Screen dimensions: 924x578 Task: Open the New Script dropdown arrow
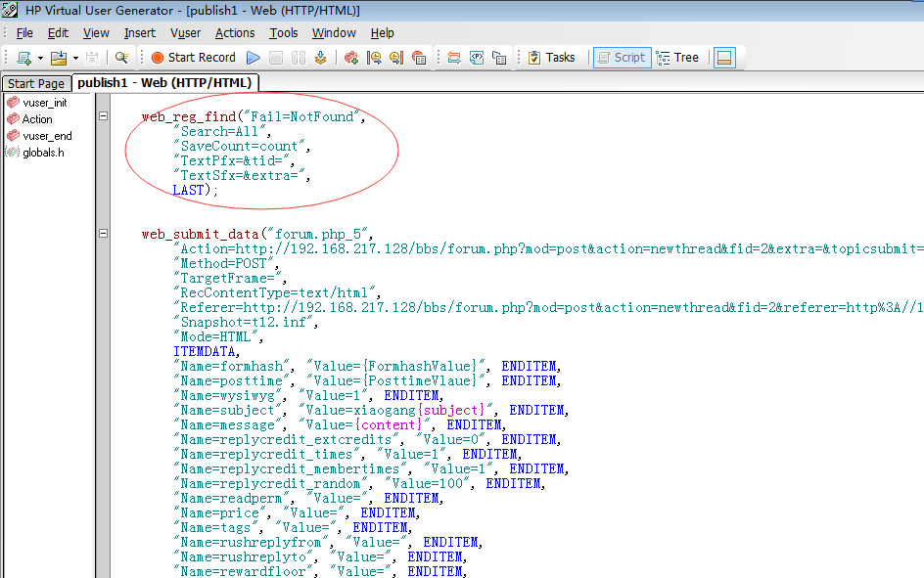click(x=40, y=58)
